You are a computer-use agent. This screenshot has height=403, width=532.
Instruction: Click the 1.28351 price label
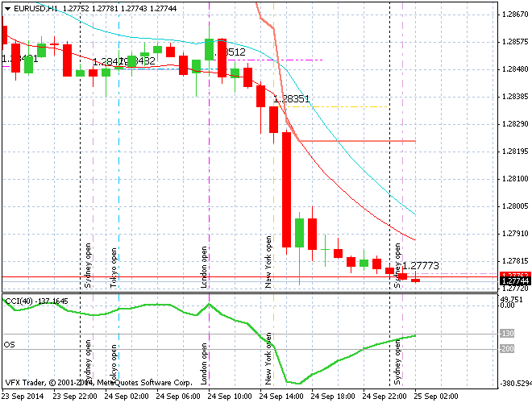tap(292, 98)
